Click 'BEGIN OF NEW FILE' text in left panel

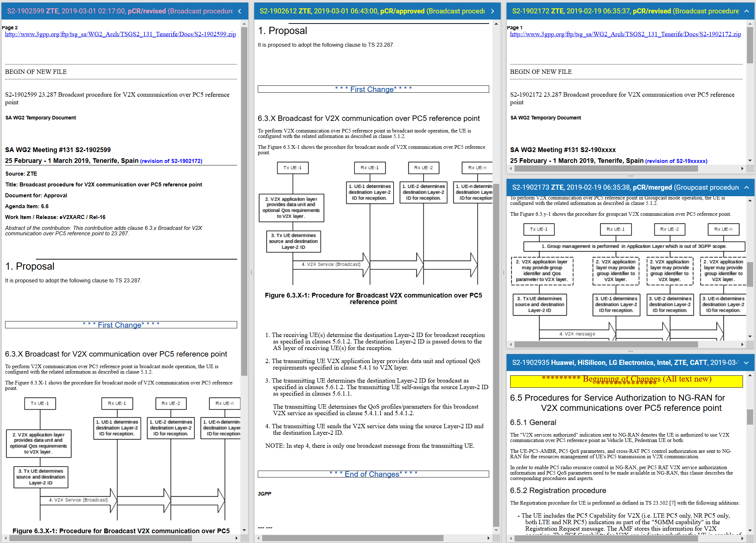tap(36, 72)
